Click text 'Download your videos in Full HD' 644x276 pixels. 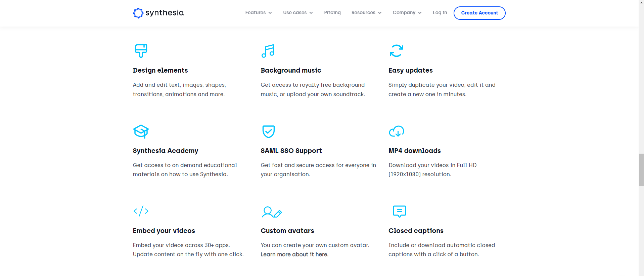coord(432,165)
